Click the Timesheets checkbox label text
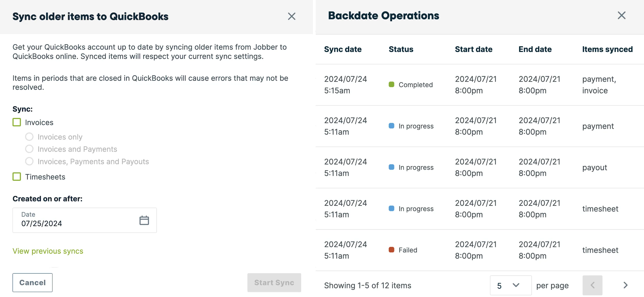The image size is (644, 297). click(x=45, y=177)
